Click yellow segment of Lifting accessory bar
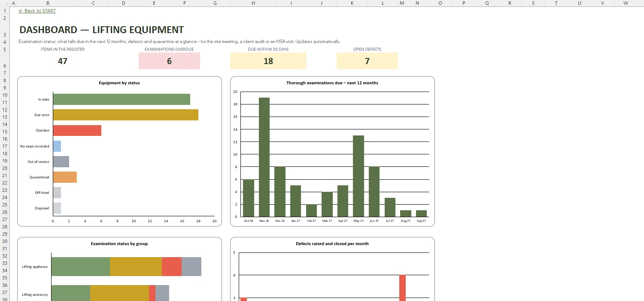Screen dimensions: 644x301 coord(119,293)
